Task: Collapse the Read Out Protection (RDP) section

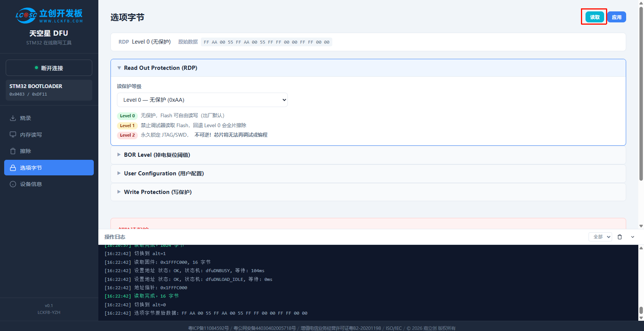Action: pos(368,68)
